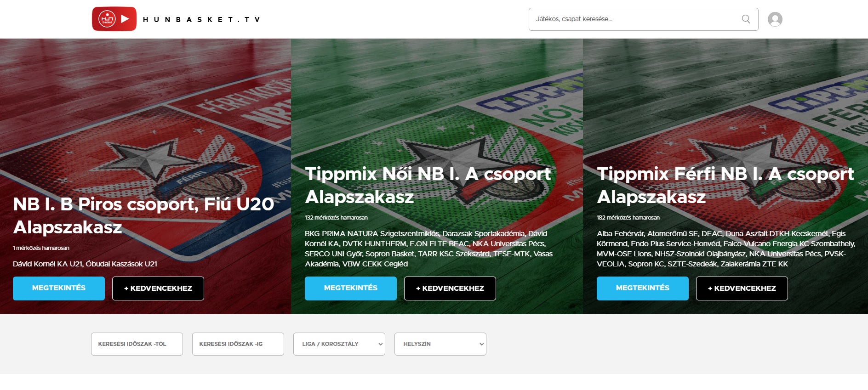This screenshot has width=868, height=390.
Task: Add Tippmix Női NB I. A to Kedvencekhez
Action: pos(450,288)
